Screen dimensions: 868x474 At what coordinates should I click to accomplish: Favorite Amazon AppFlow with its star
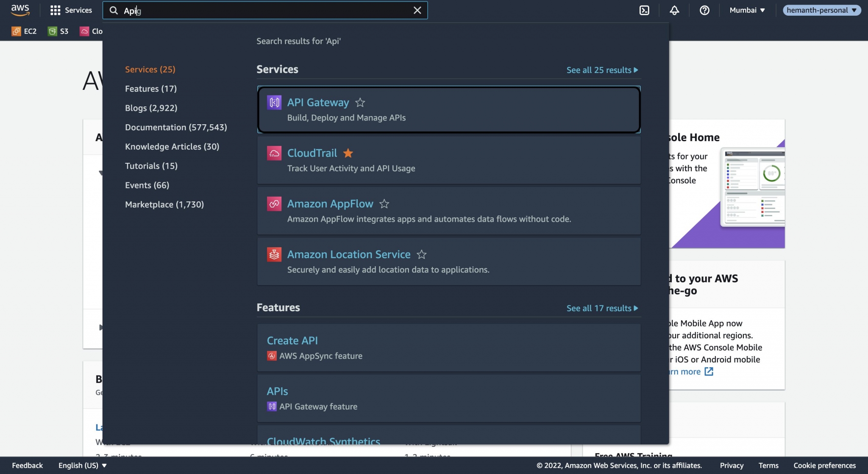point(384,204)
